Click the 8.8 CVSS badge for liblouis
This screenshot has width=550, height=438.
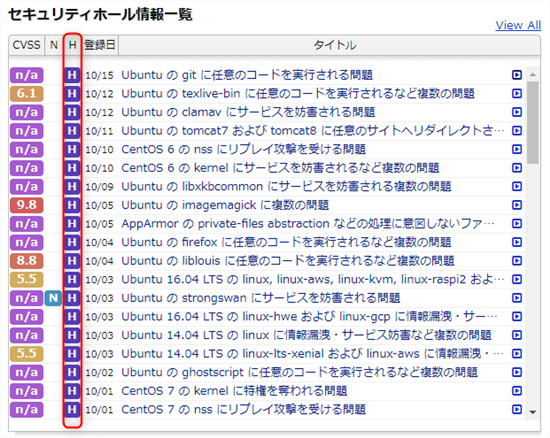point(27,261)
